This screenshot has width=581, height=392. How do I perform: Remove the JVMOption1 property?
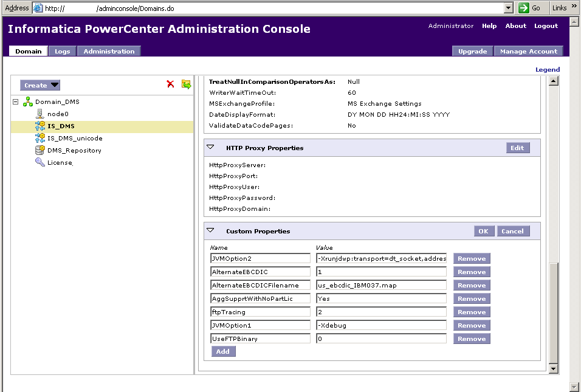(x=472, y=325)
